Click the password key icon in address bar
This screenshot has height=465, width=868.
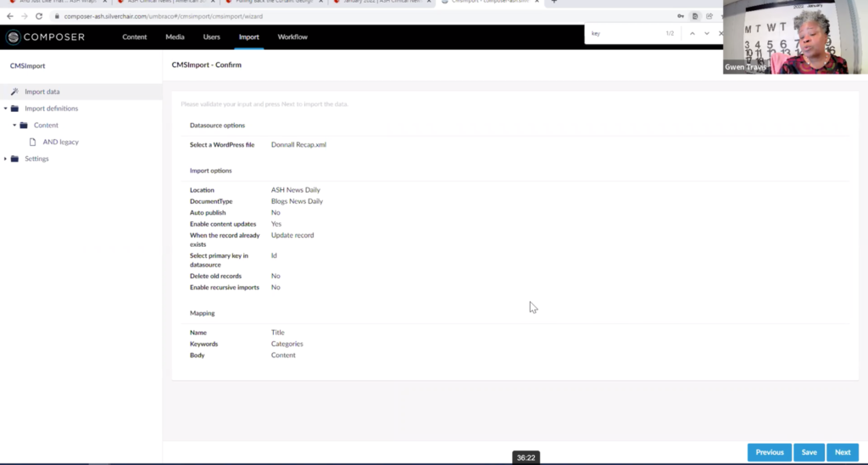click(x=681, y=16)
